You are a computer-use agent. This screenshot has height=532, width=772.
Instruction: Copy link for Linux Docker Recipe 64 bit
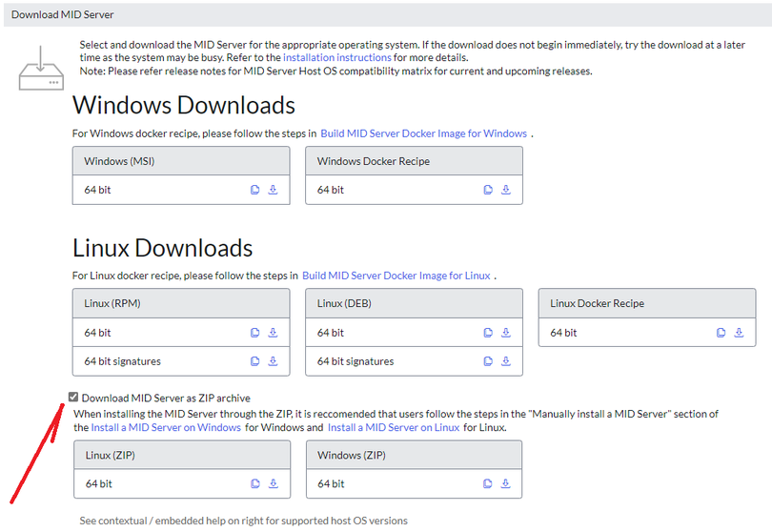(721, 333)
